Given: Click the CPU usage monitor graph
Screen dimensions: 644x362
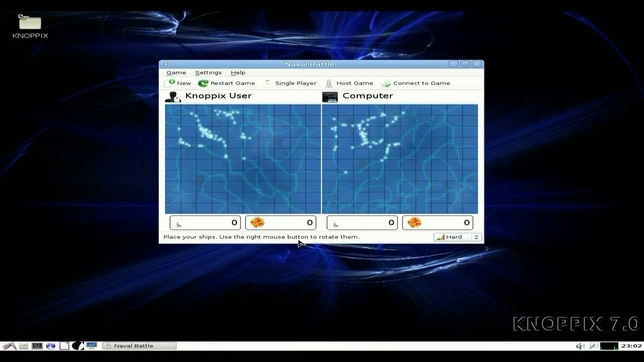Looking at the screenshot, I should (x=609, y=346).
